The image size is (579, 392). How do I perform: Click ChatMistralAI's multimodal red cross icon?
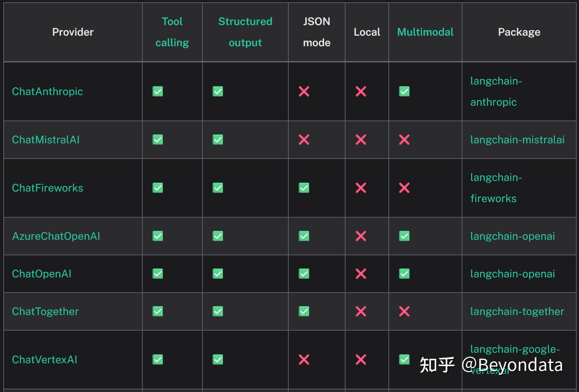404,140
